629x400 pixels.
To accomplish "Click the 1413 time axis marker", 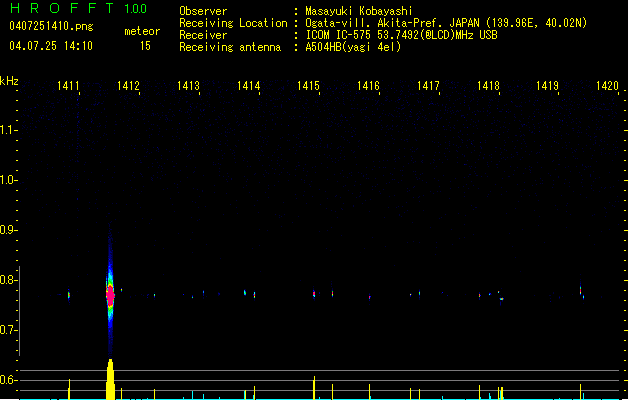I will coord(189,86).
